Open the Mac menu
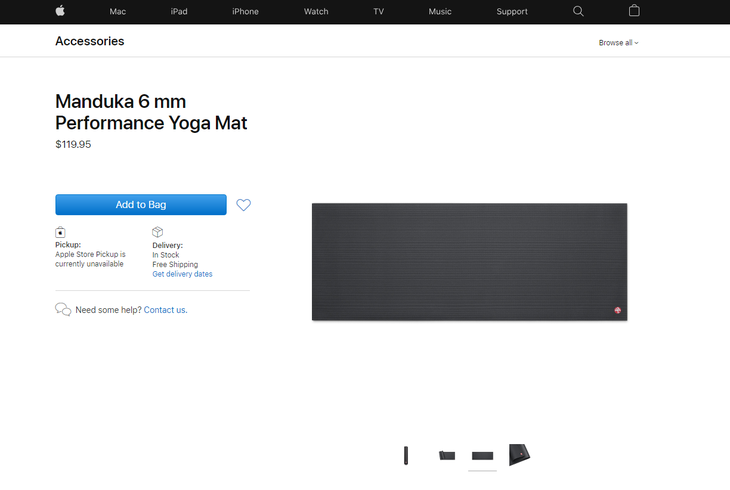Viewport: 730px width, 490px height. (118, 12)
